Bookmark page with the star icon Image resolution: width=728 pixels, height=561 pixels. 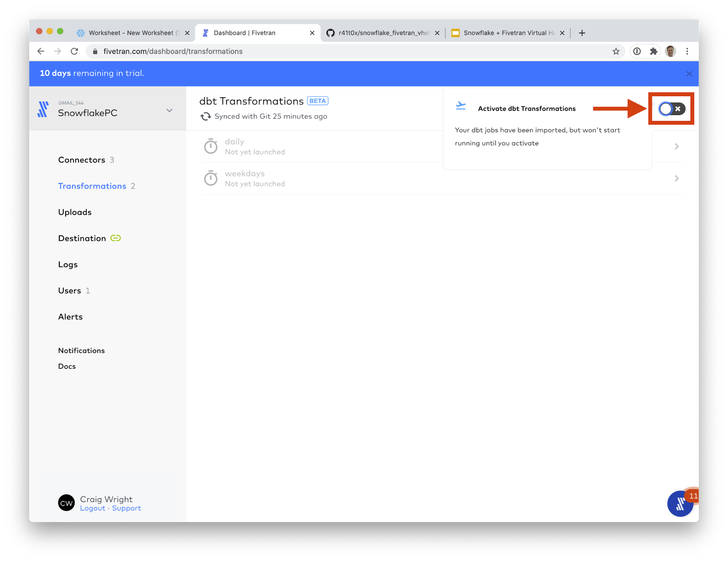(616, 51)
